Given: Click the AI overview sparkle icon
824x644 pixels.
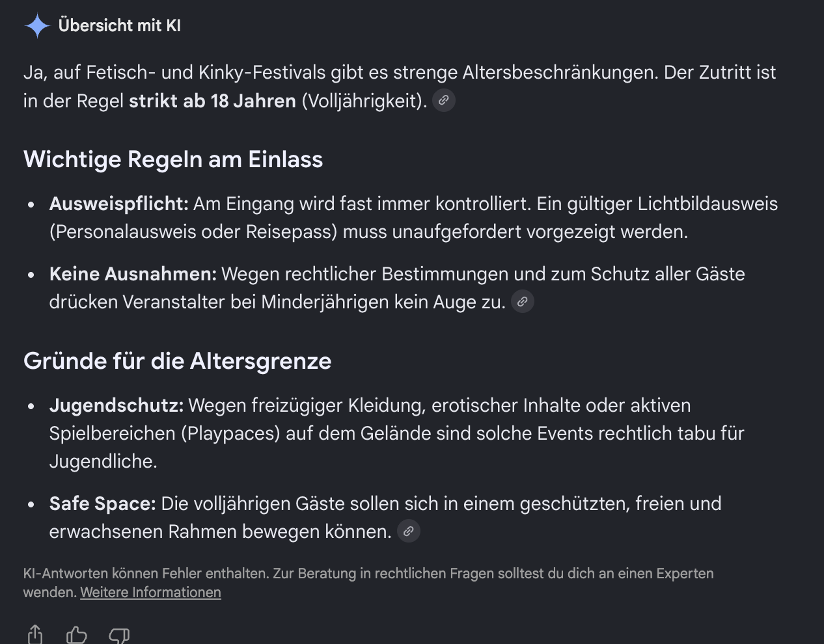Looking at the screenshot, I should click(x=37, y=26).
